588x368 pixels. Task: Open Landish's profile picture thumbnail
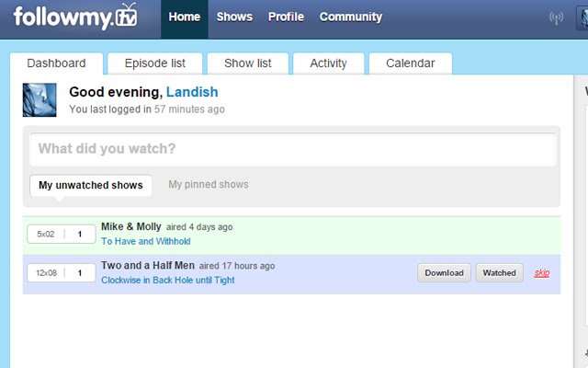(x=40, y=100)
